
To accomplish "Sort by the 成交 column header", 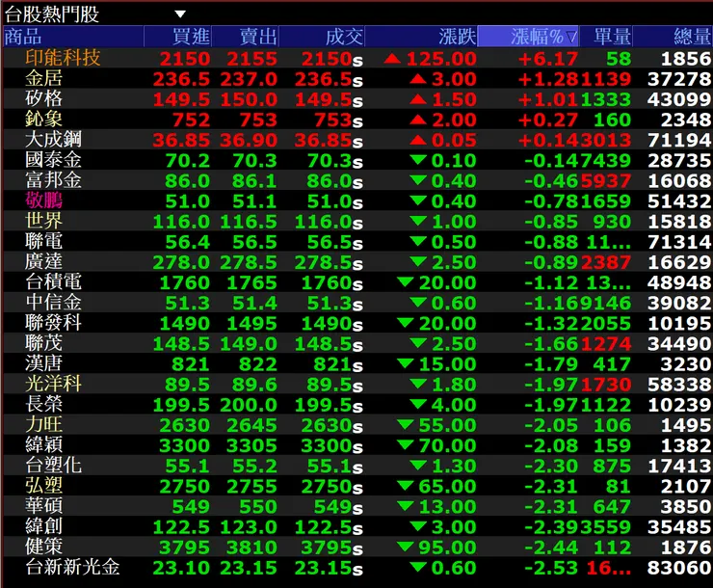I will (x=322, y=37).
